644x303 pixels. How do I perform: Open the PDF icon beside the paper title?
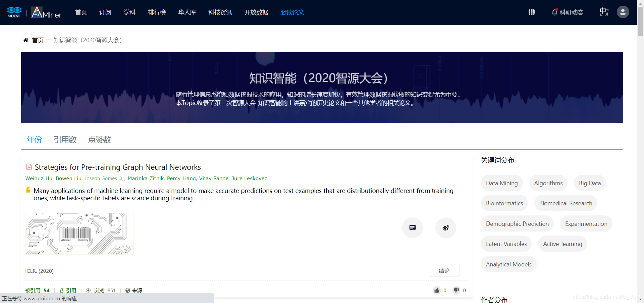click(x=29, y=167)
